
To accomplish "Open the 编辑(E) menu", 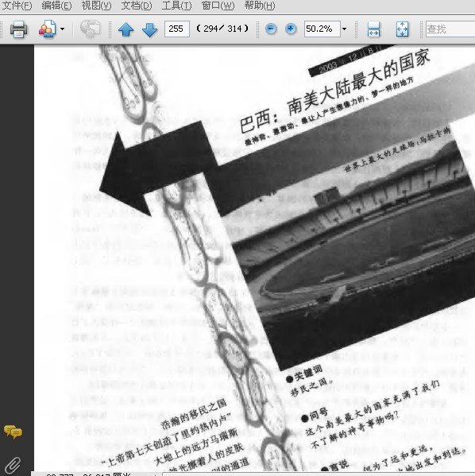I will pos(56,6).
